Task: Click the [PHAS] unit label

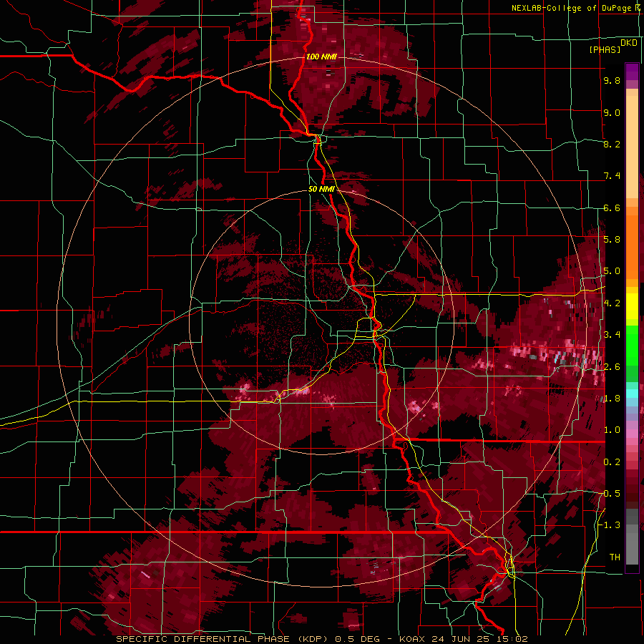Action: click(x=605, y=49)
